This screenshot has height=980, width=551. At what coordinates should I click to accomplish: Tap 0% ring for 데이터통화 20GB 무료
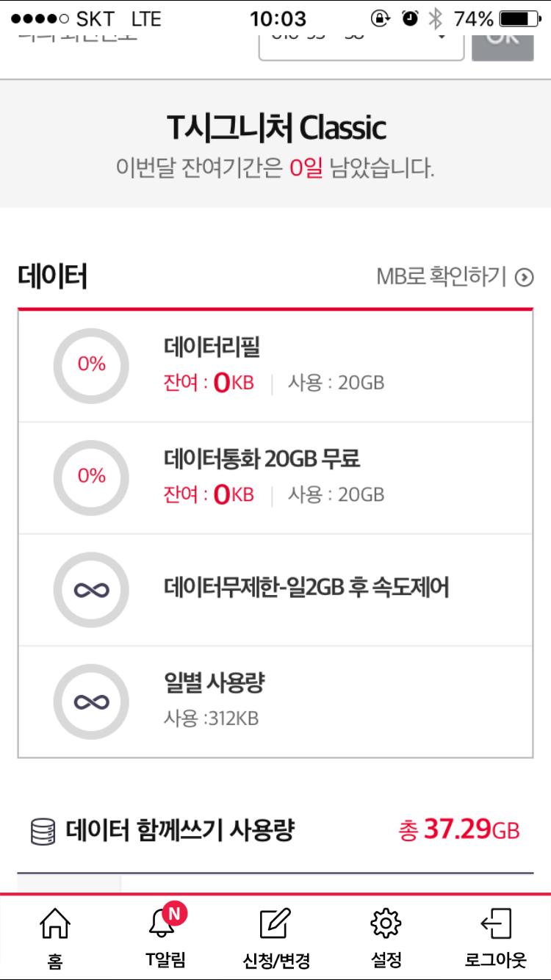(91, 477)
